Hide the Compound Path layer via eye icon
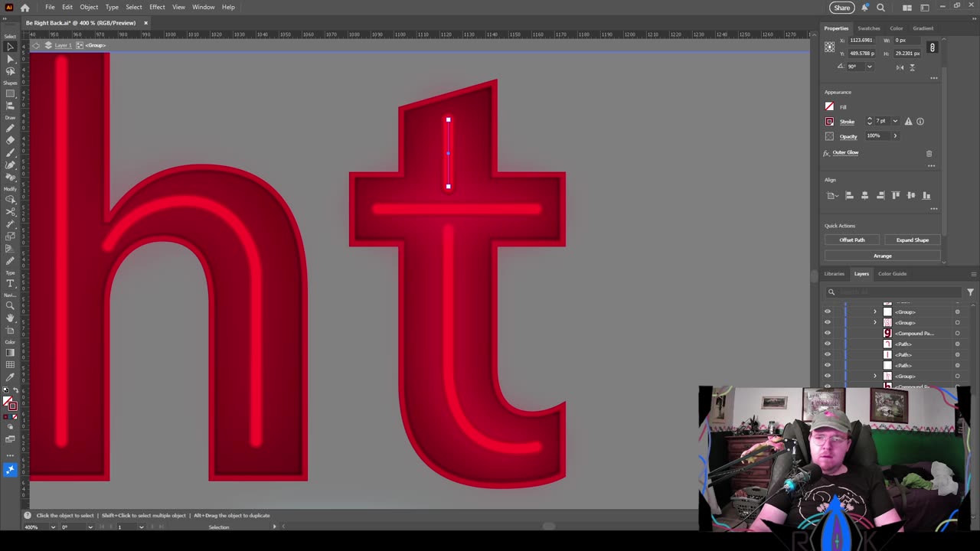Viewport: 980px width, 551px height. [827, 334]
